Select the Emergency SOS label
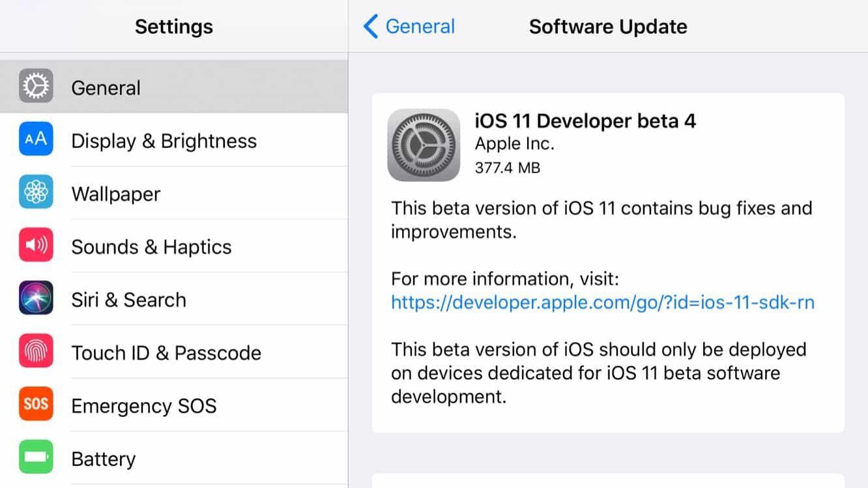 [143, 406]
